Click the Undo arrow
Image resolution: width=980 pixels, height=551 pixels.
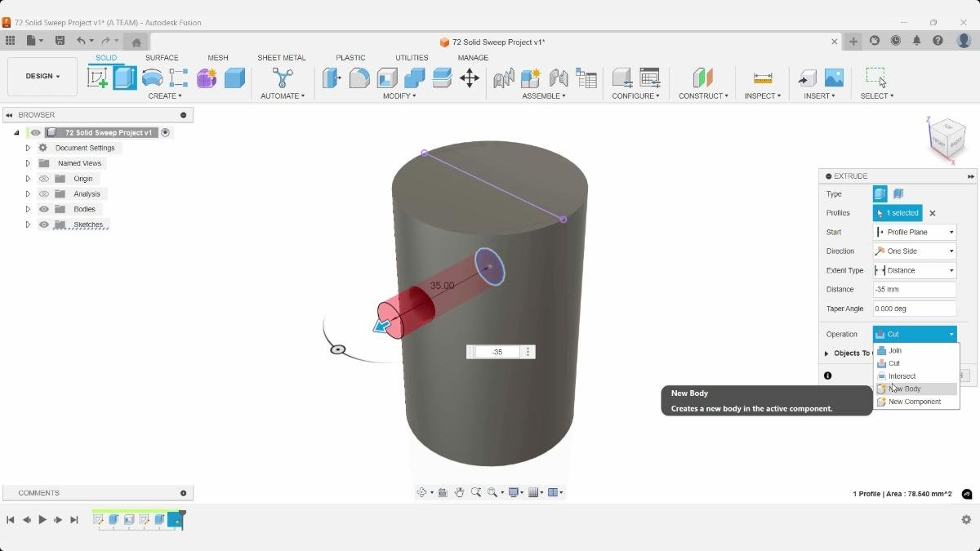point(81,41)
